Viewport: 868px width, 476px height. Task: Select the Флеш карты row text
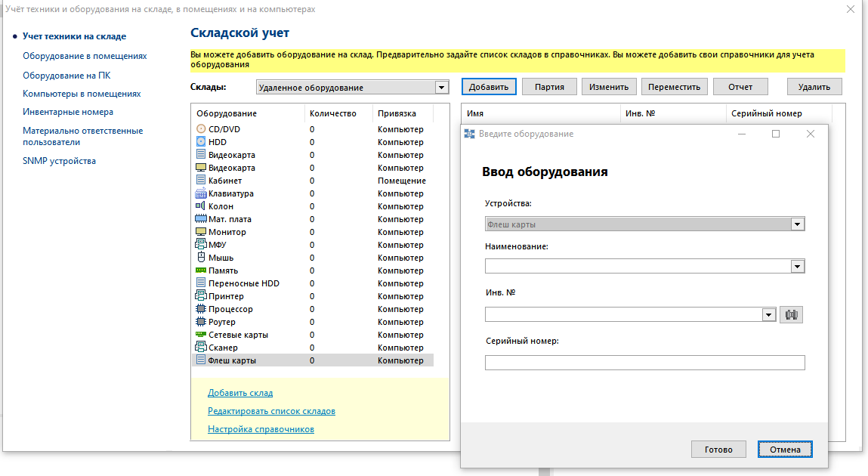point(232,360)
